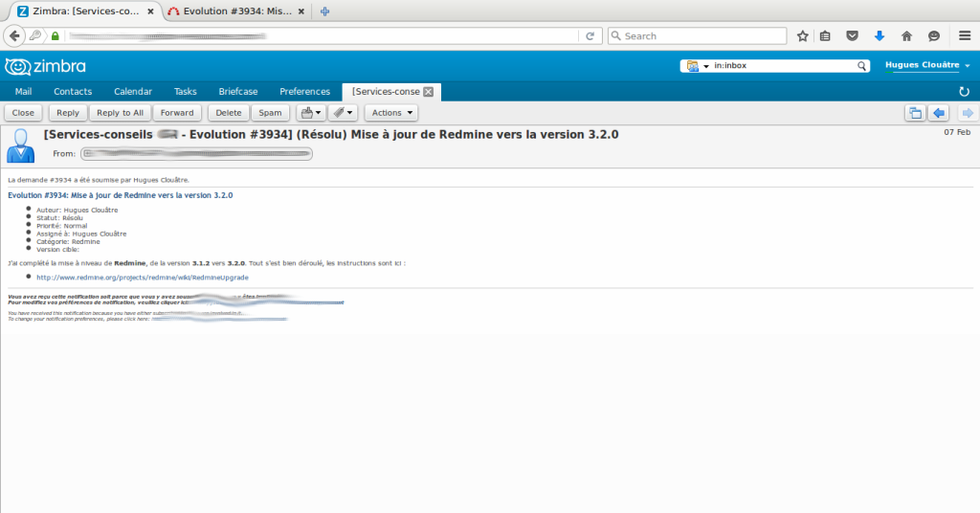The height and width of the screenshot is (513, 980).
Task: Click the Zimbra logo
Action: point(45,66)
